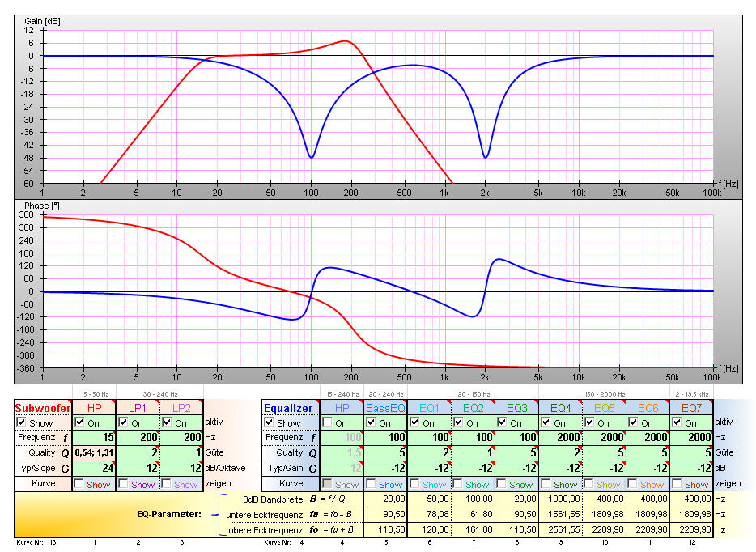Enable the EQ6 curve Show checkbox

tap(634, 484)
